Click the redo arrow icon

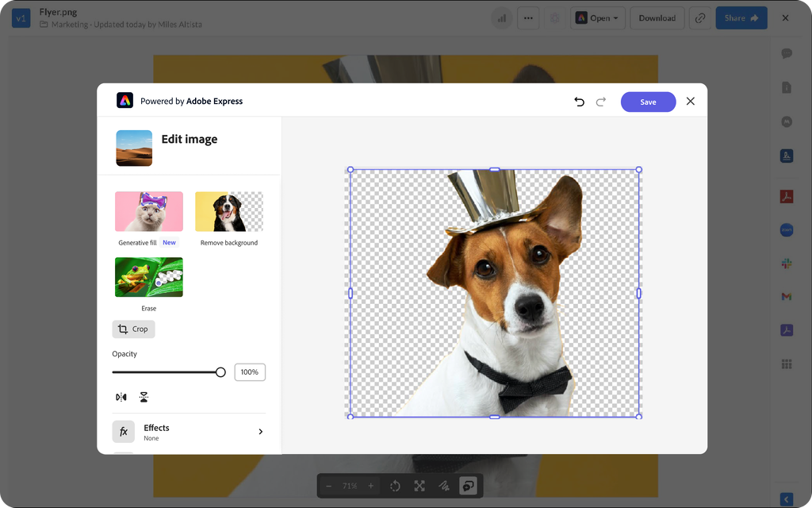pos(600,102)
